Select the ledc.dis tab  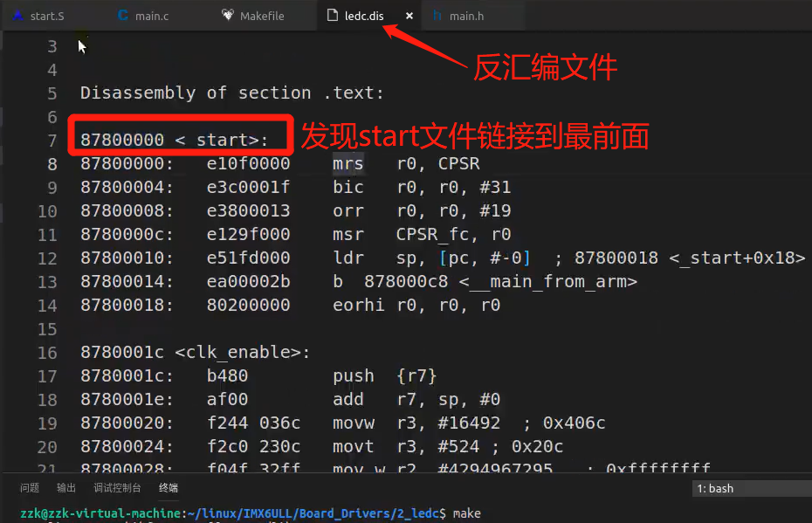click(364, 16)
